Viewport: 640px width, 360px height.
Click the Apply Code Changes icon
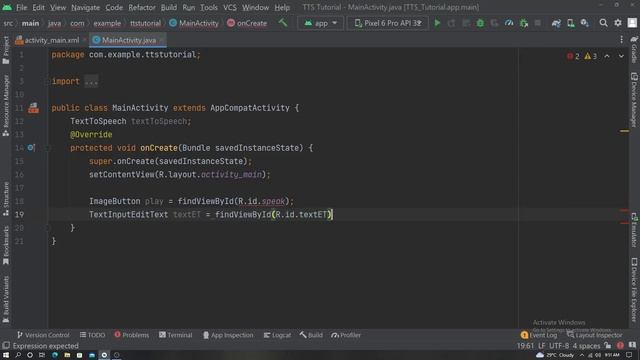tap(466, 23)
